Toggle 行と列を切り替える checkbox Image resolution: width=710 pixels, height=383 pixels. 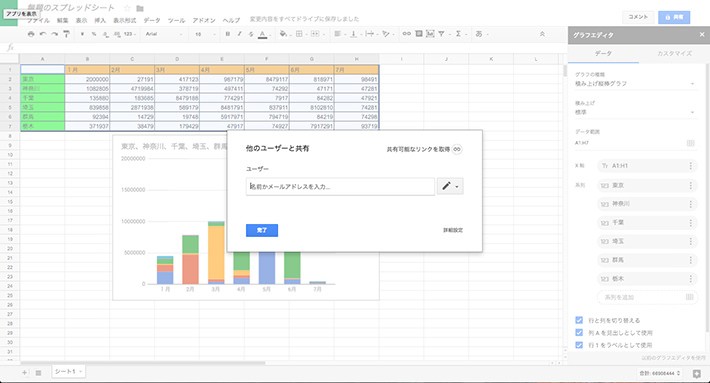point(579,320)
